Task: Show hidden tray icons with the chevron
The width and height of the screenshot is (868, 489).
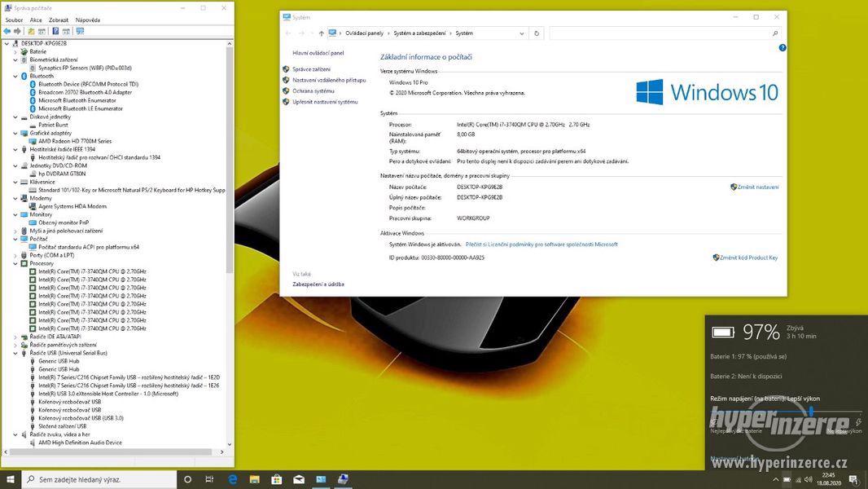Action: point(775,479)
